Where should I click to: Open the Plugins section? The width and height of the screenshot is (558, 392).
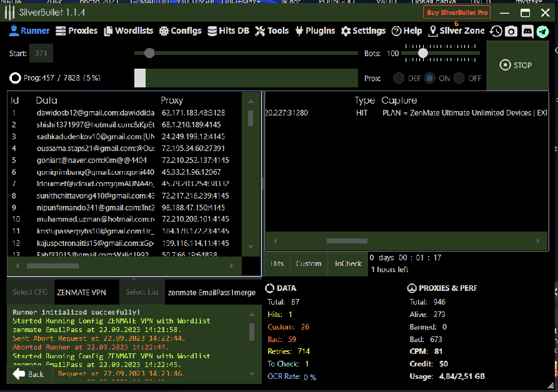(x=315, y=31)
